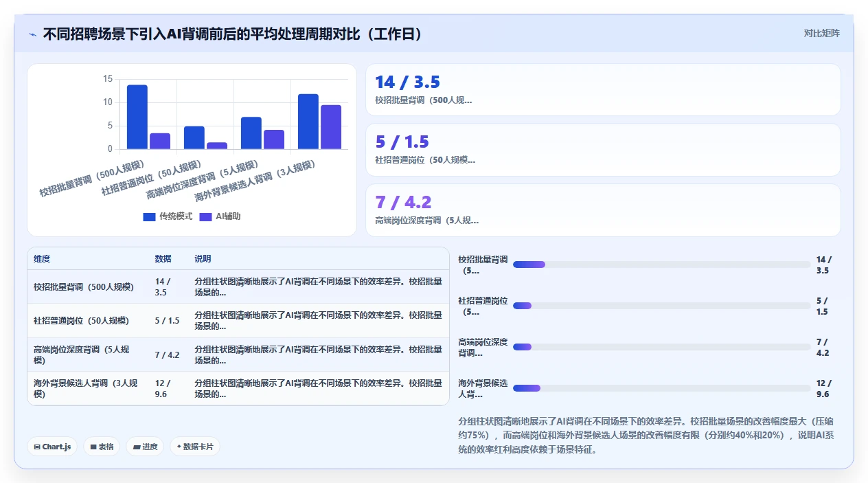Select the 海外背景候选人背调（3人规模） table cell

(x=88, y=389)
